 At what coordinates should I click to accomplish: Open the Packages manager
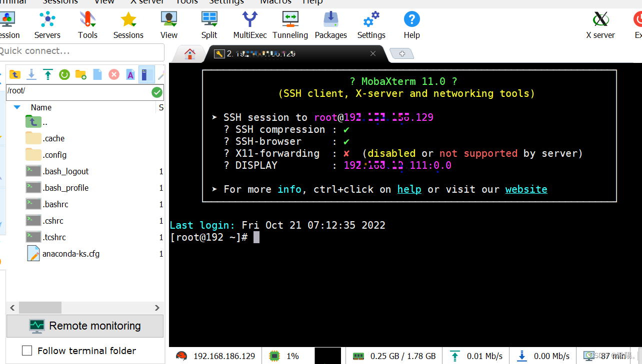click(x=330, y=25)
